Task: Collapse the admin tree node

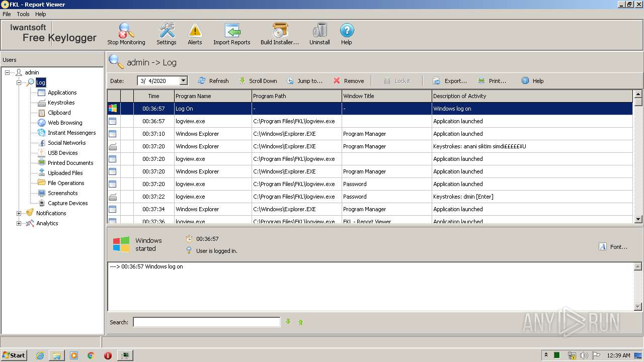Action: (x=8, y=72)
